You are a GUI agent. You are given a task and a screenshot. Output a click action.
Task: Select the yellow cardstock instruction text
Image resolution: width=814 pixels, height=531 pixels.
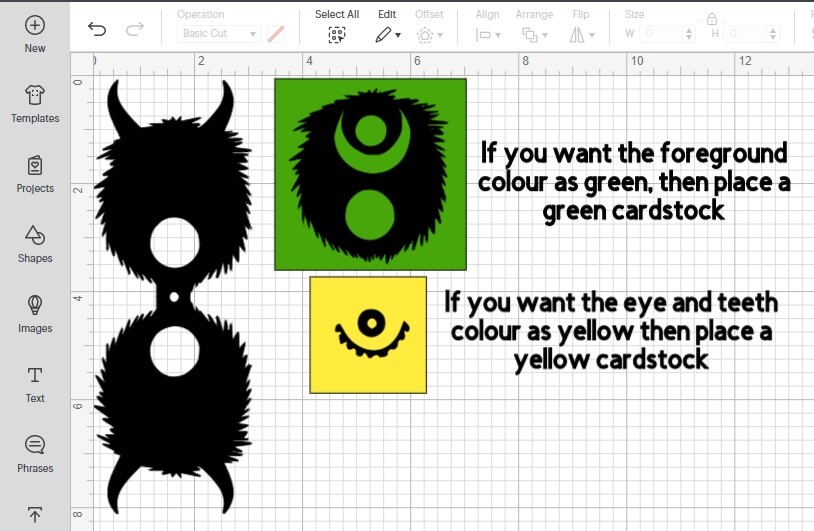pyautogui.click(x=611, y=331)
